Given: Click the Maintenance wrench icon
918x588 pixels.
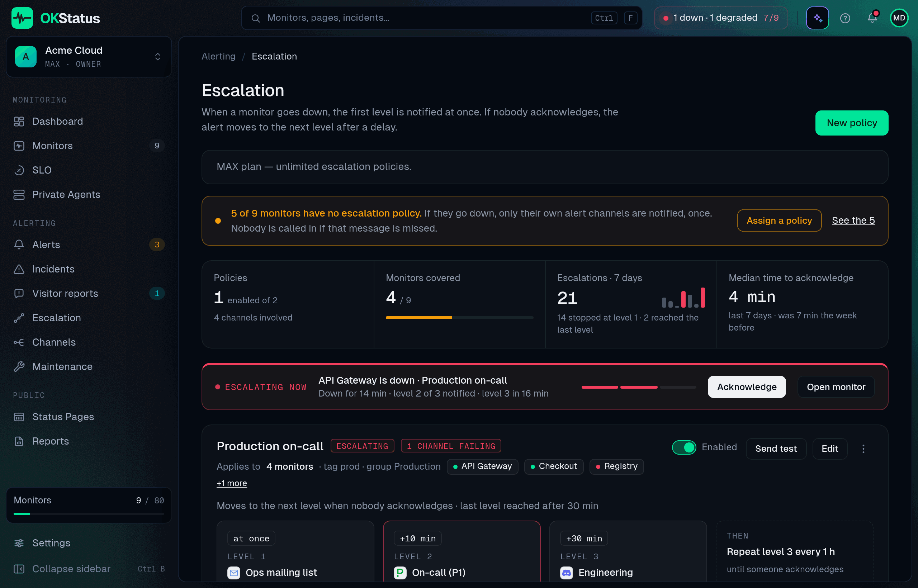Looking at the screenshot, I should pos(19,367).
